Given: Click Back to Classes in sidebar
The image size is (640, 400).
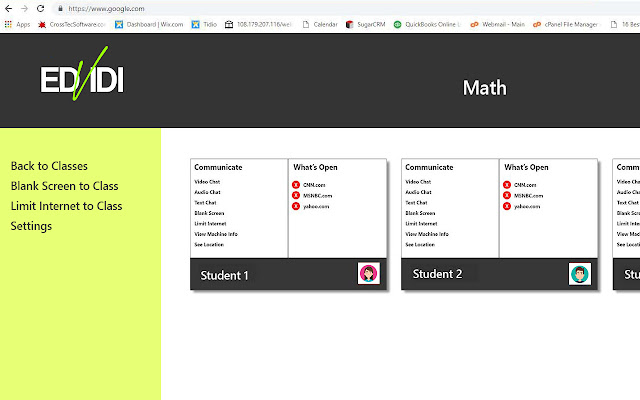Looking at the screenshot, I should [x=49, y=166].
